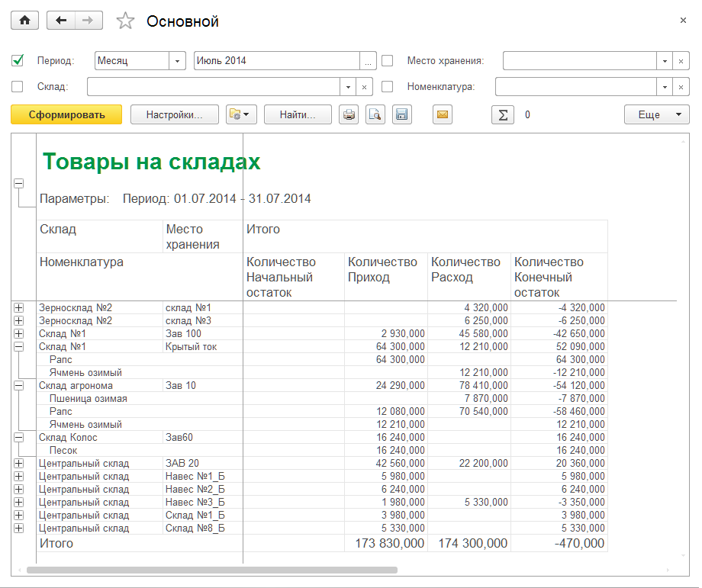Select the cell with value 42 560,000
The image size is (702, 588).
point(386,464)
